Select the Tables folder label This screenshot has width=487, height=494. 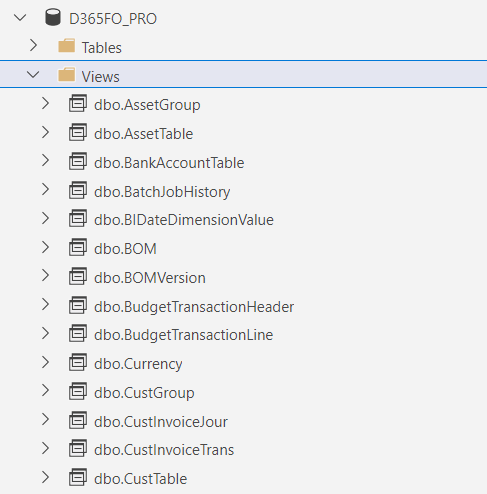(x=102, y=48)
